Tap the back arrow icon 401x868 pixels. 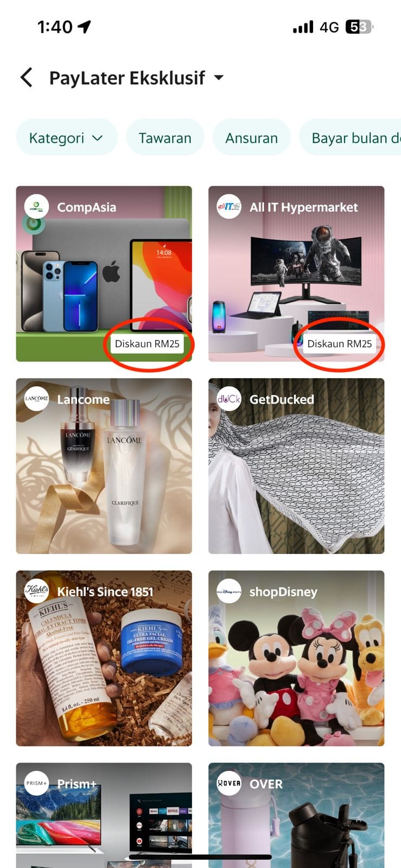(27, 78)
